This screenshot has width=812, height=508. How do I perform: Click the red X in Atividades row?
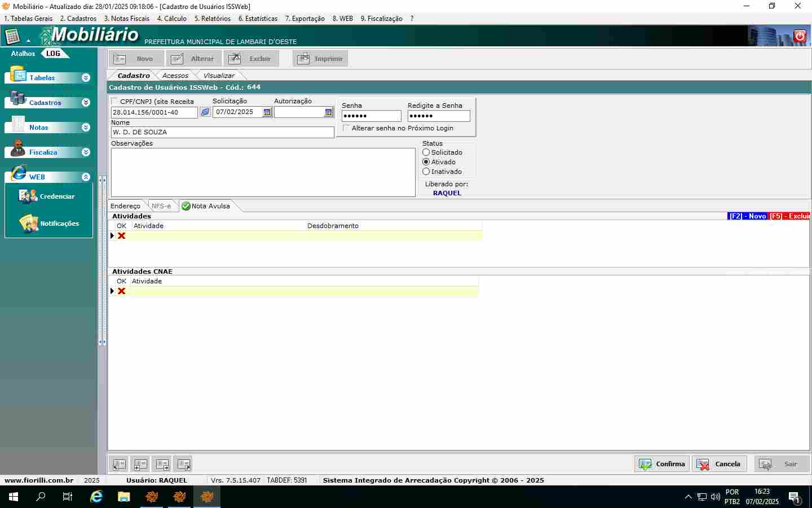coord(121,236)
